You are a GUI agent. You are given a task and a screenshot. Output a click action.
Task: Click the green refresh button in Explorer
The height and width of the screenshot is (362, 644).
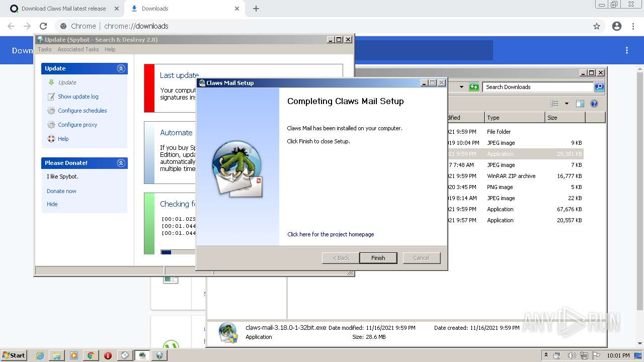[x=474, y=87]
